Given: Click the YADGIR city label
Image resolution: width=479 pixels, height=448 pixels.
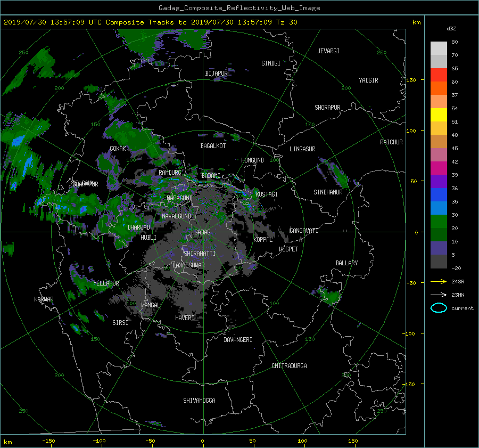Looking at the screenshot, I should click(x=368, y=80).
